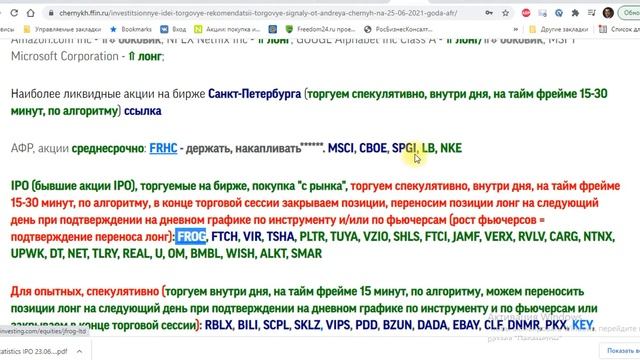Expand the hidden bookmarks chevron
Viewport: 640px width, 360px height.
[x=516, y=29]
